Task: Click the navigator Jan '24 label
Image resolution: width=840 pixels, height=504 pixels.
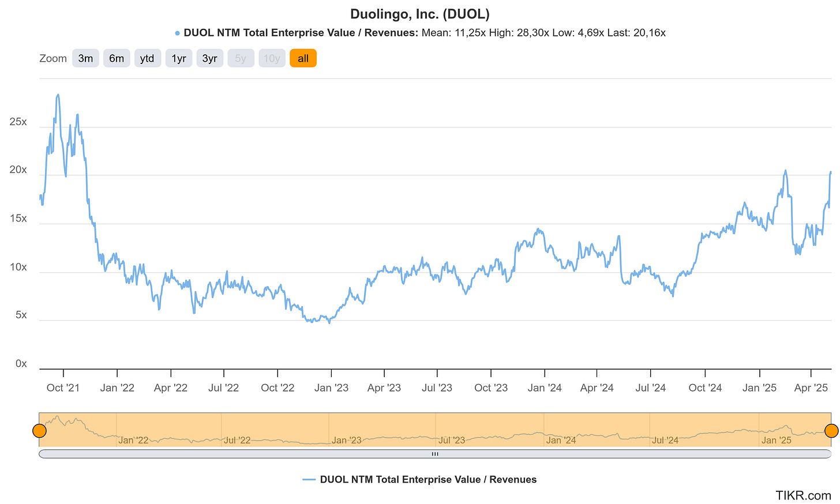Action: pos(561,440)
